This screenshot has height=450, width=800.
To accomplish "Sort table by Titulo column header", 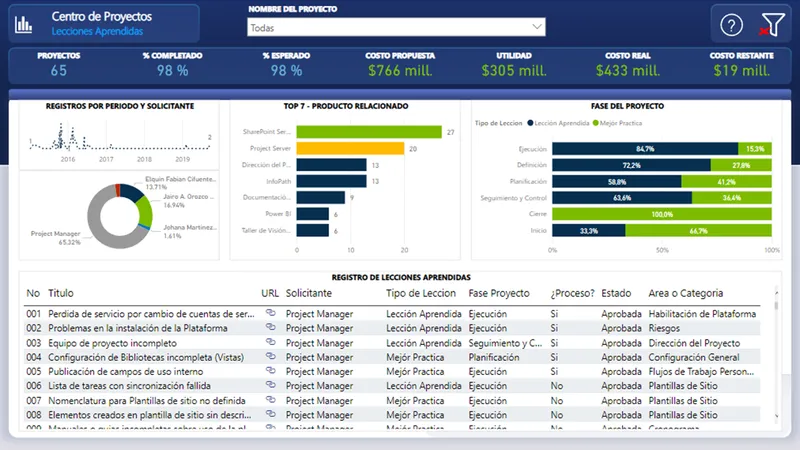I will point(61,293).
